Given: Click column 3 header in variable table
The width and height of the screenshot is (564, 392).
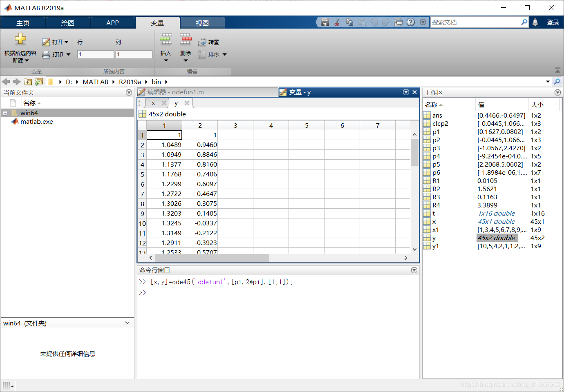Looking at the screenshot, I should coord(235,125).
